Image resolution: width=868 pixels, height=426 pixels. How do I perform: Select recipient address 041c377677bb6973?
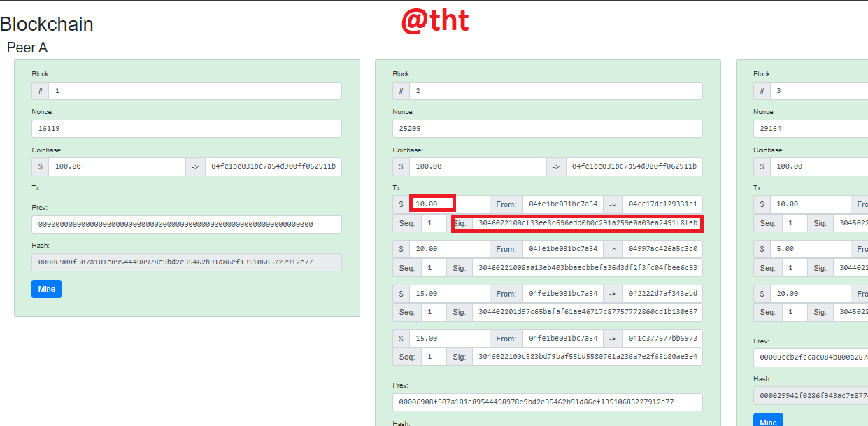662,339
